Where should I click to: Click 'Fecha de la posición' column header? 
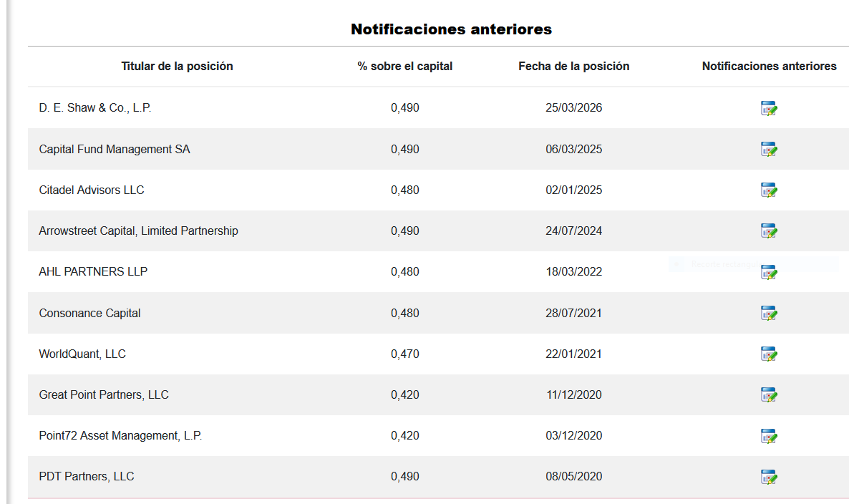pos(573,66)
